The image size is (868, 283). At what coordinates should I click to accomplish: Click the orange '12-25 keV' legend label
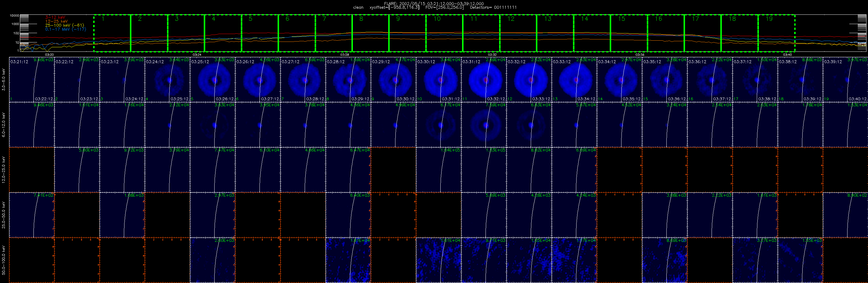[x=56, y=21]
